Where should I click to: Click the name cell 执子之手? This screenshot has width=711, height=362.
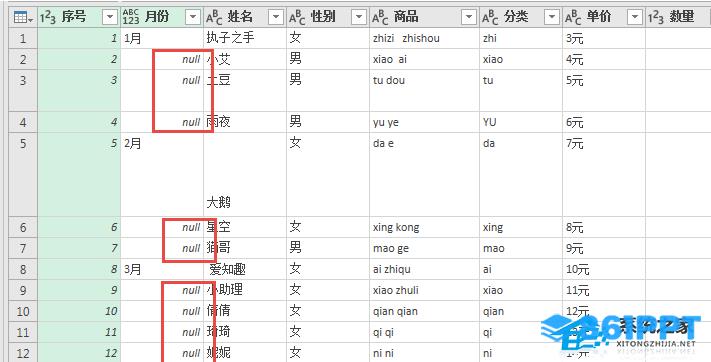coord(245,38)
